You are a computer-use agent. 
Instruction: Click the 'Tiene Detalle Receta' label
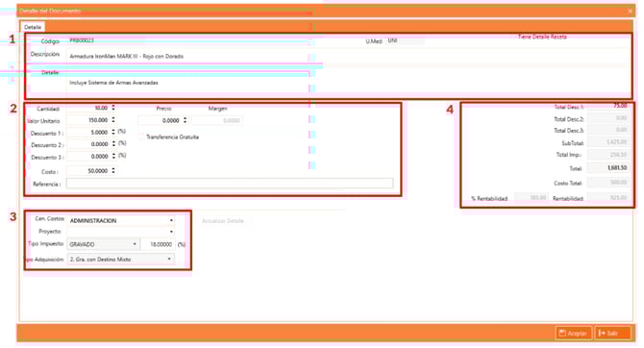point(542,37)
